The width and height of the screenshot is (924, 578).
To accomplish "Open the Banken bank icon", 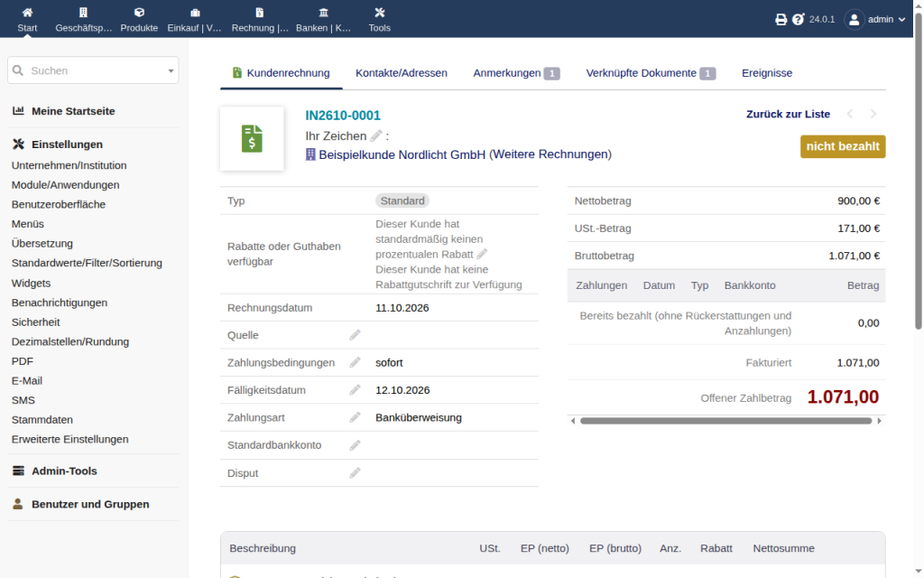I will pos(324,13).
